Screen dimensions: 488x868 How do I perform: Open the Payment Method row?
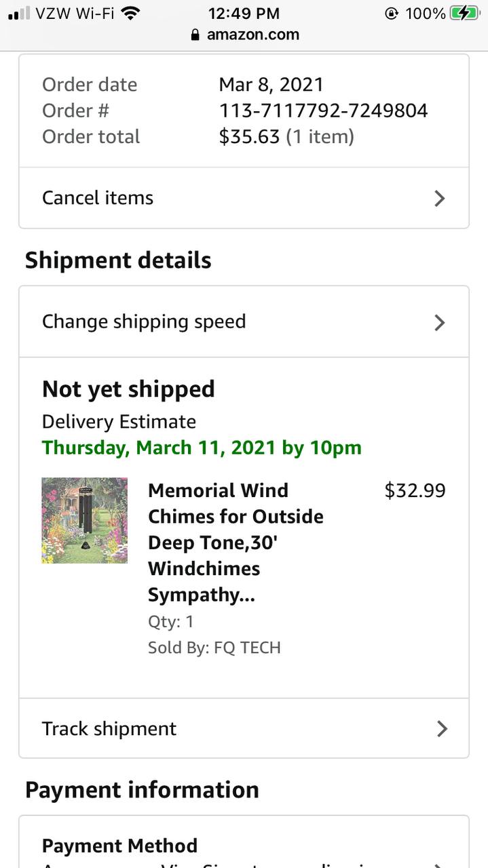119,846
